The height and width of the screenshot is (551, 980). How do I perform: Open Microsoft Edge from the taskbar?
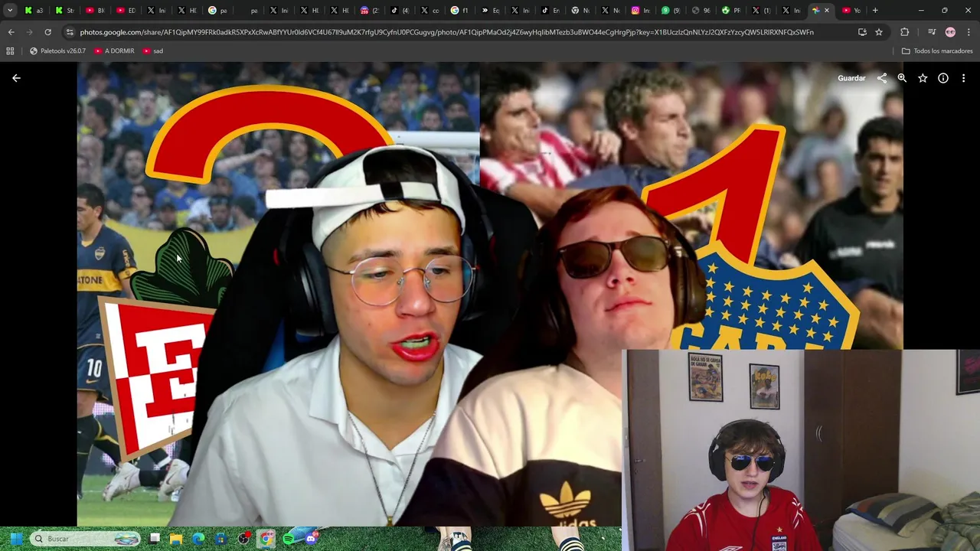(198, 539)
